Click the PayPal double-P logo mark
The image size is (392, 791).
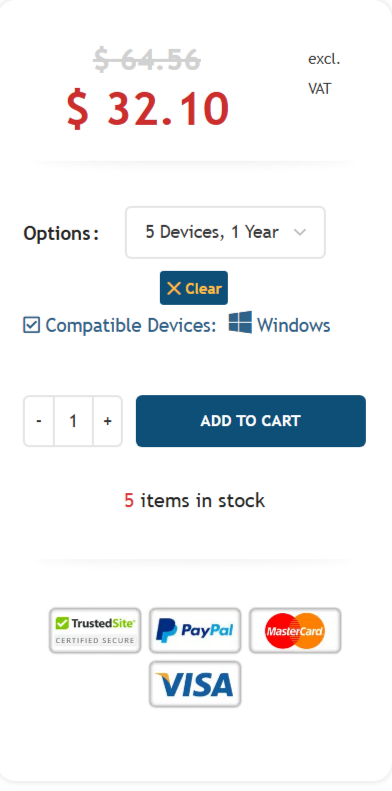pos(166,630)
